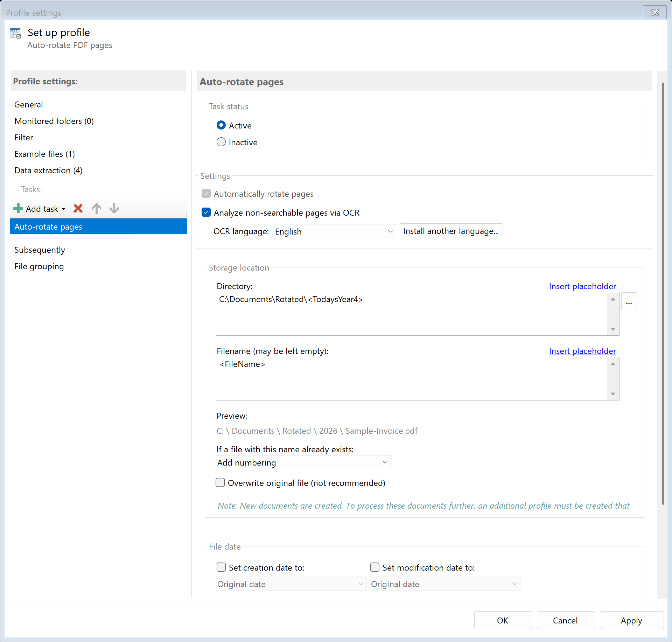Select the Inactive task status radio button
The image size is (672, 642).
point(221,142)
